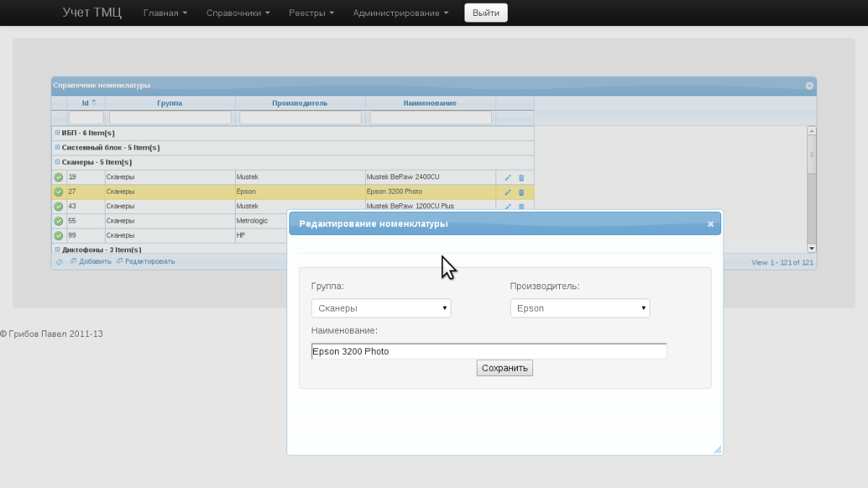
Task: Click the pencil icon in the Epson 3200 Photo row
Action: coord(508,192)
